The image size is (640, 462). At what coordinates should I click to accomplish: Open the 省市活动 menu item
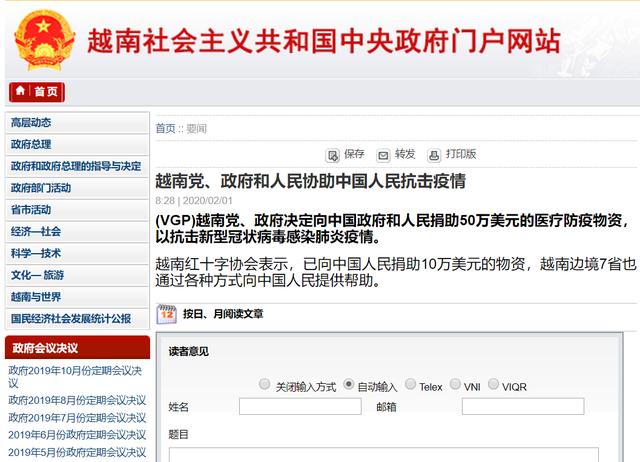(x=77, y=210)
